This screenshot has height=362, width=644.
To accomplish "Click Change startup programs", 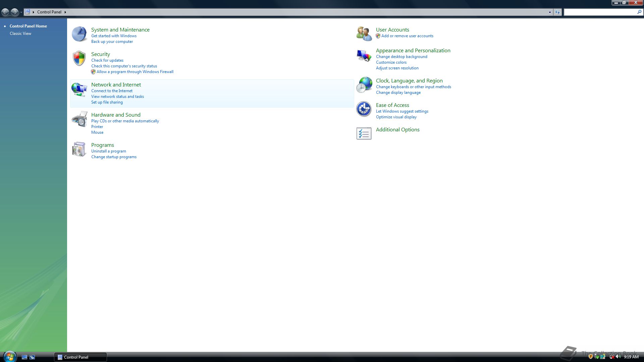I will tap(114, 157).
